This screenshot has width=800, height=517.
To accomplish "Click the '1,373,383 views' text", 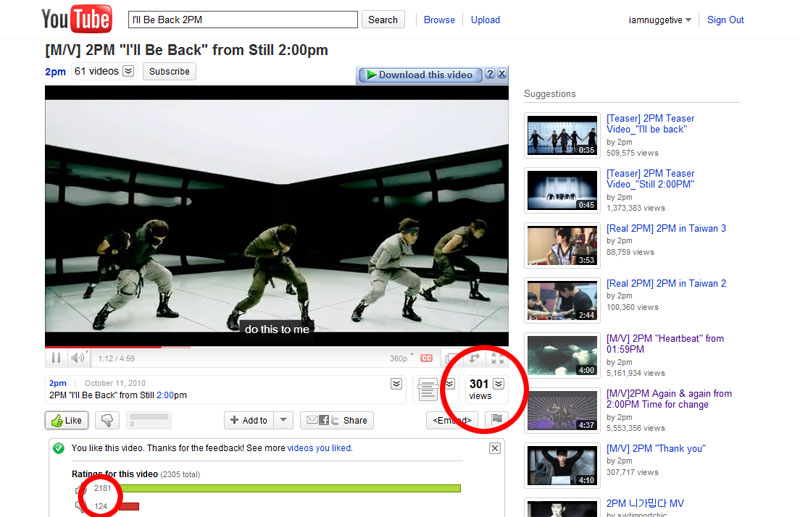I will pos(636,208).
